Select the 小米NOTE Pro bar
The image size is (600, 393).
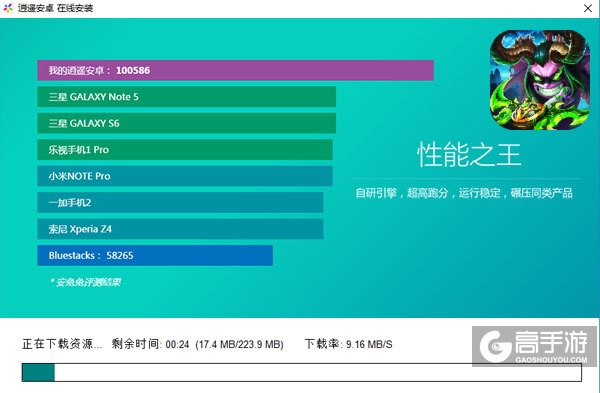185,176
